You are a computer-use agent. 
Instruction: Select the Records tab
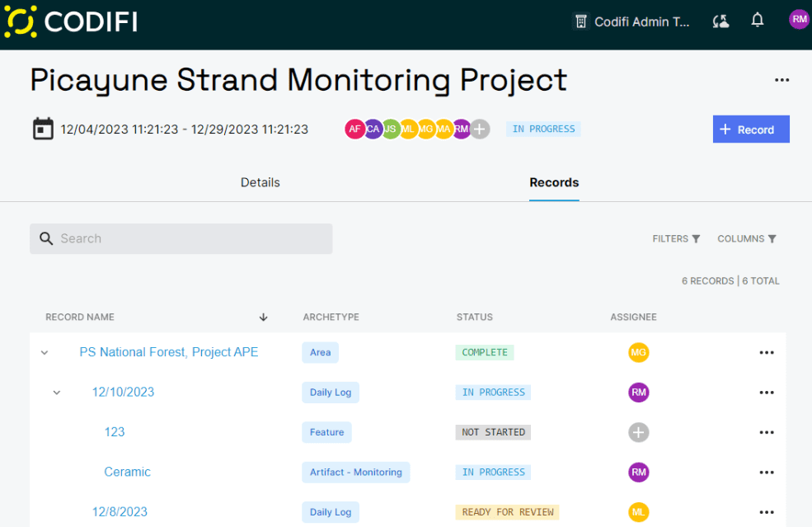pyautogui.click(x=554, y=182)
